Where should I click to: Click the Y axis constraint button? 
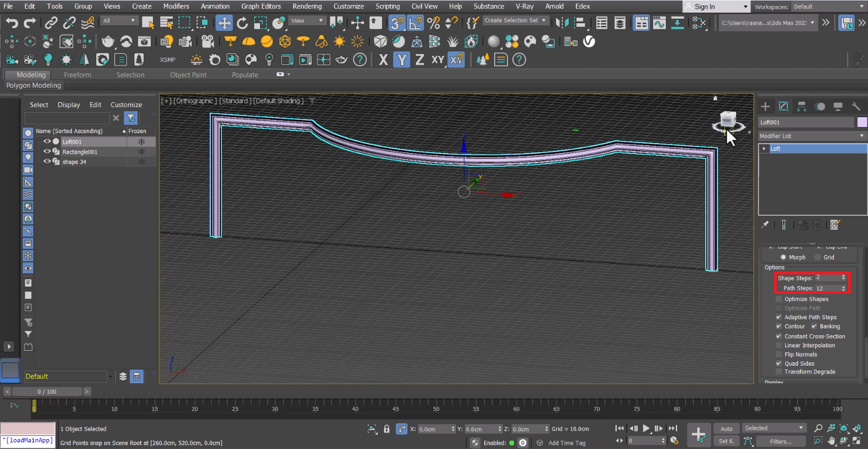point(401,60)
